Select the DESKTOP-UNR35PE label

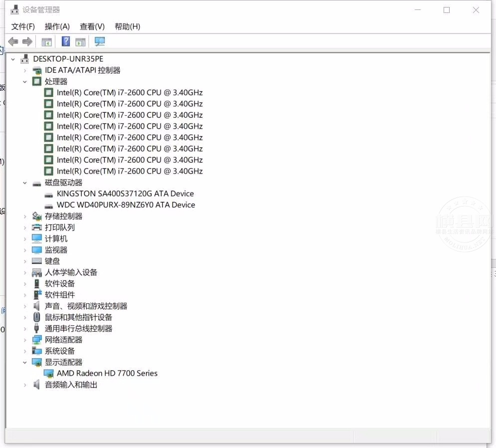click(x=68, y=59)
